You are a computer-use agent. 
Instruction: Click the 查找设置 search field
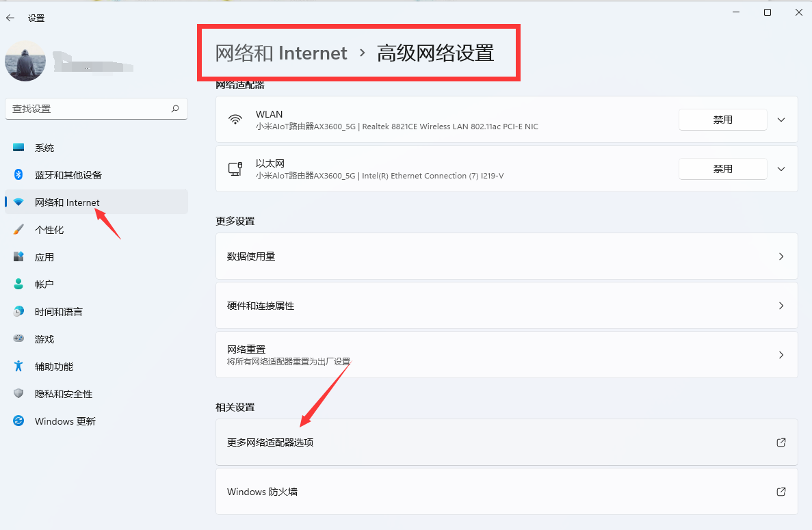pyautogui.click(x=96, y=109)
